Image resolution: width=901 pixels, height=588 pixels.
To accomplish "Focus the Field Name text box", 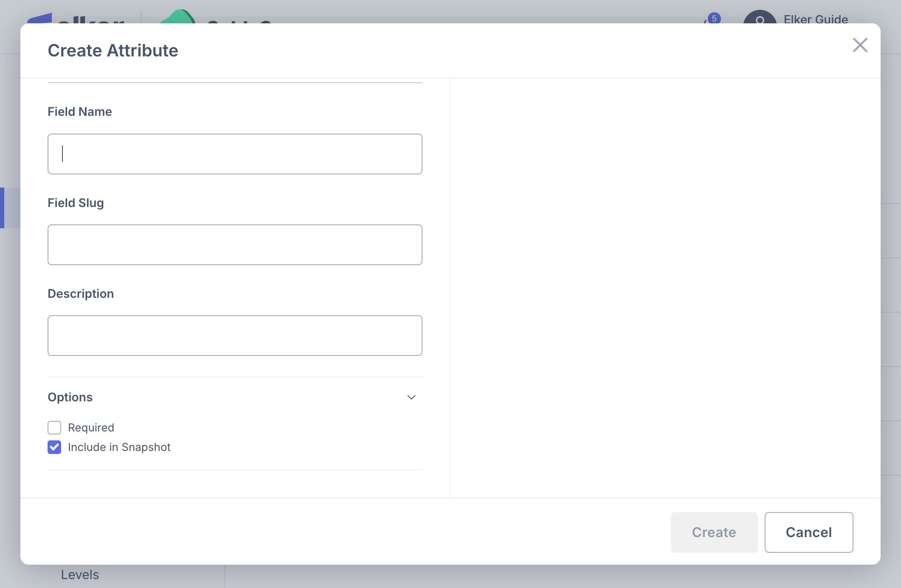I will point(235,154).
